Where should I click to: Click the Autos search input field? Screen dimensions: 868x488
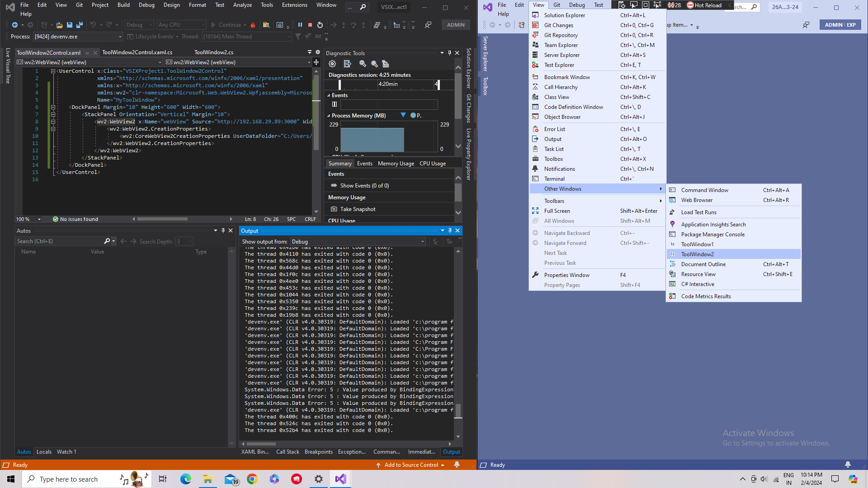pos(60,241)
